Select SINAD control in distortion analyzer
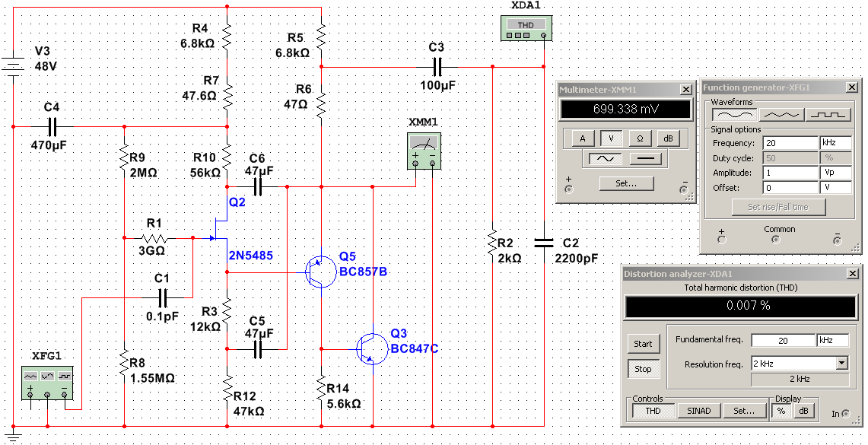Image resolution: width=868 pixels, height=445 pixels. point(700,410)
